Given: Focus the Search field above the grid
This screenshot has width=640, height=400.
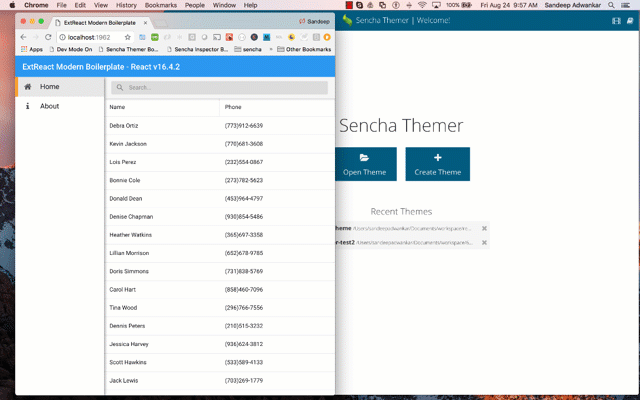Looking at the screenshot, I should tap(220, 87).
